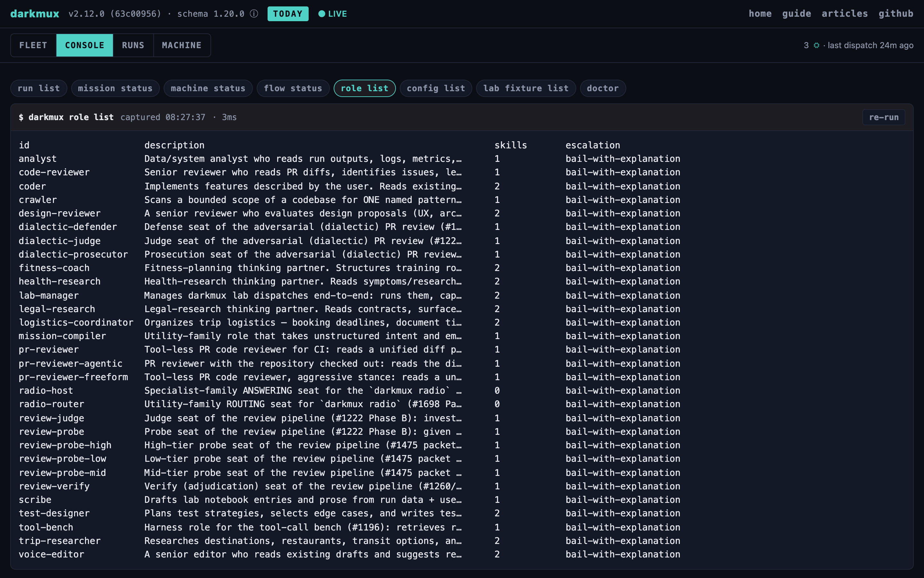Select the machine status command chip
The height and width of the screenshot is (578, 924).
[208, 88]
